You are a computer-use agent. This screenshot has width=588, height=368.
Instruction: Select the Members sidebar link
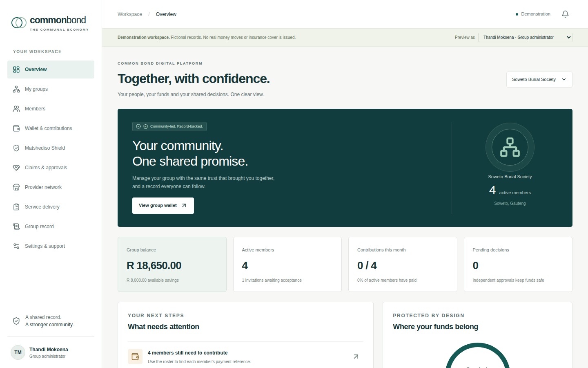51,109
